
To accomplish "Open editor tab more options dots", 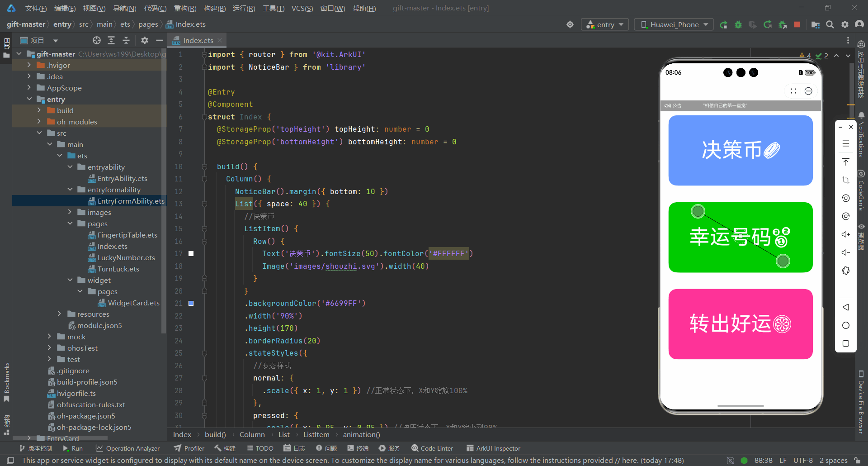I will pos(848,41).
